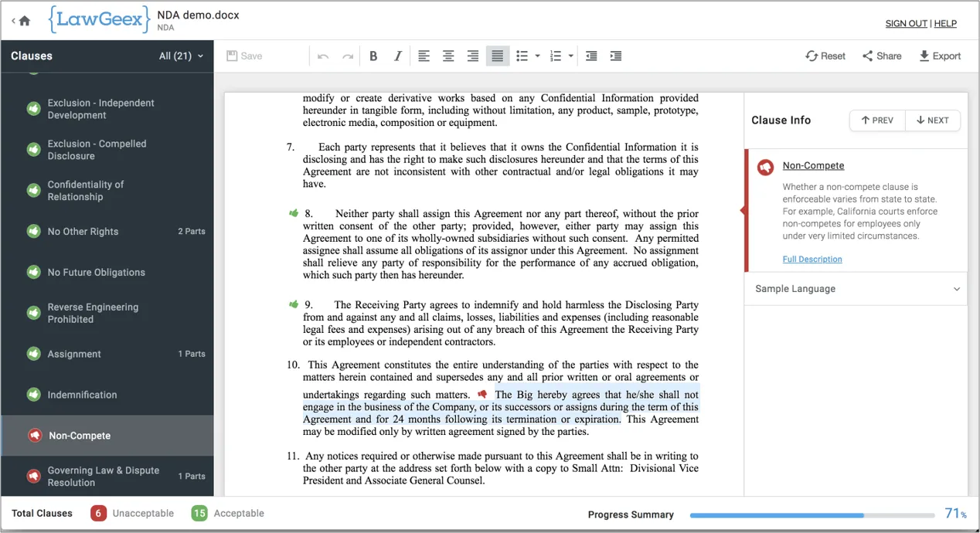Open numbered list style dropdown arrow
The height and width of the screenshot is (533, 980).
pyautogui.click(x=570, y=56)
